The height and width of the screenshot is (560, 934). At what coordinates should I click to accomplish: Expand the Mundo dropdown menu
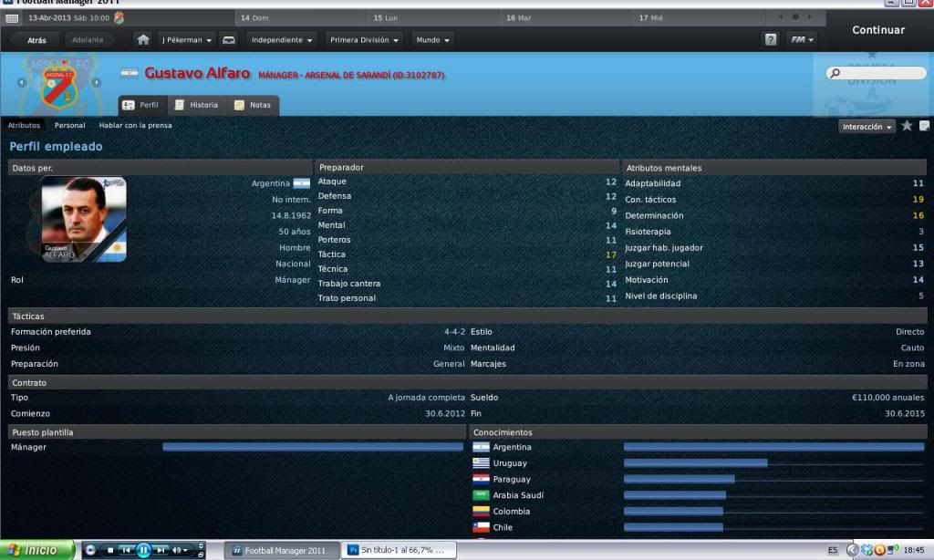[432, 40]
